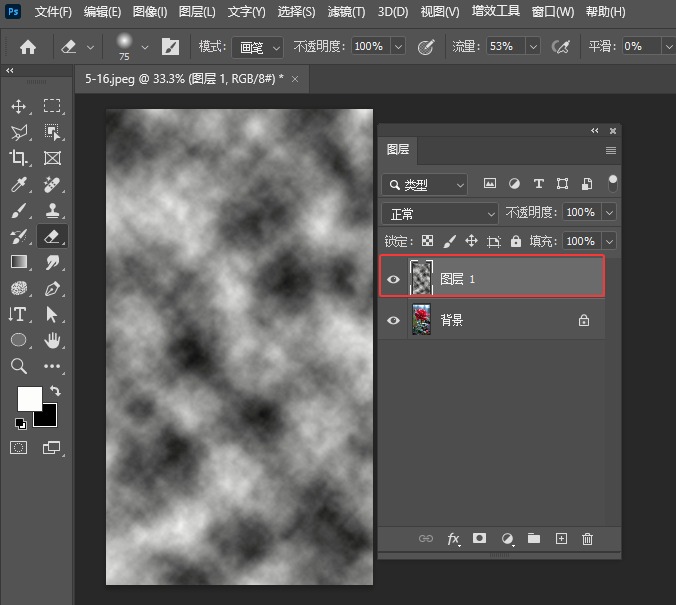Image resolution: width=676 pixels, height=605 pixels.
Task: Open the eraser 模式 dropdown
Action: (257, 47)
